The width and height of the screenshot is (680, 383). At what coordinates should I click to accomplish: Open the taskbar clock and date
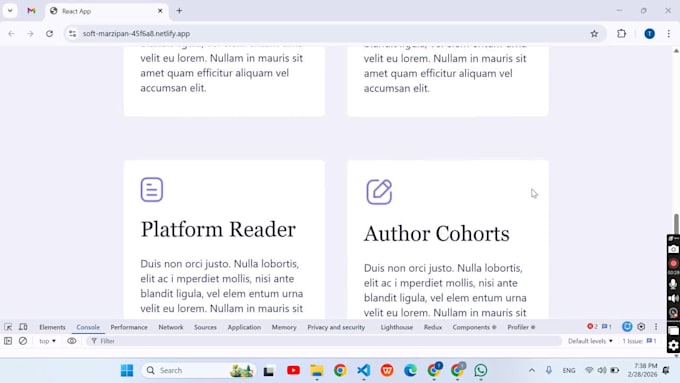tap(642, 370)
